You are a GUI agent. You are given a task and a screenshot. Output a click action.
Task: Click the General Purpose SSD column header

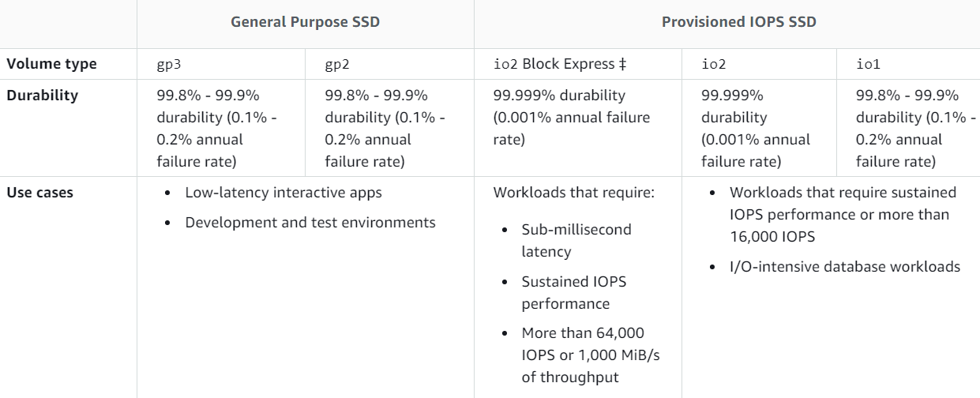coord(305,22)
